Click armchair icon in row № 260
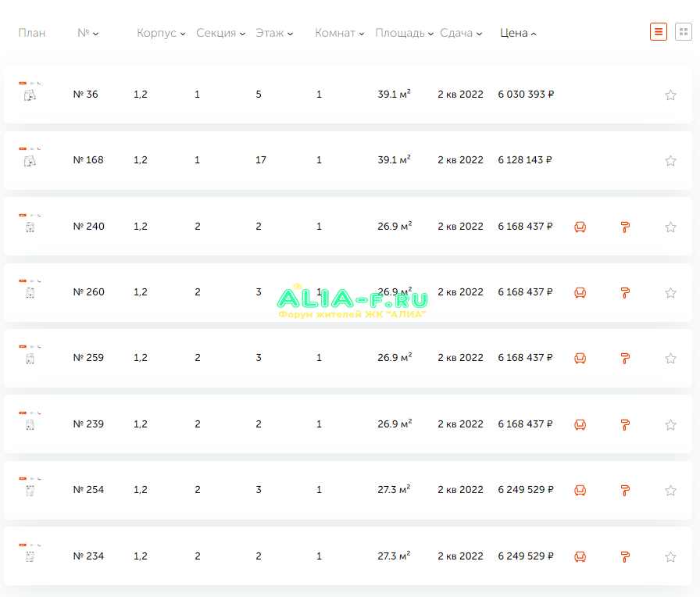Image resolution: width=700 pixels, height=597 pixels. (580, 292)
